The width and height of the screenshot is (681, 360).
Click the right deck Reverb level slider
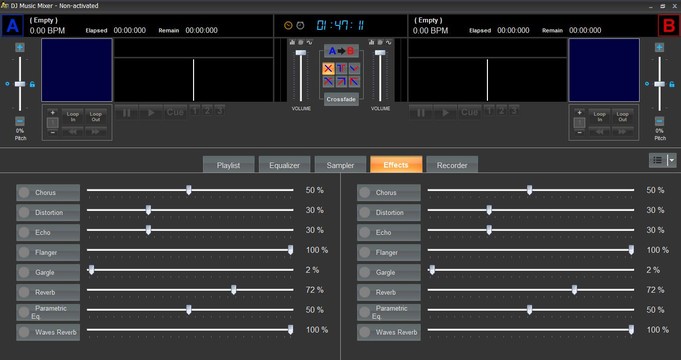531,290
